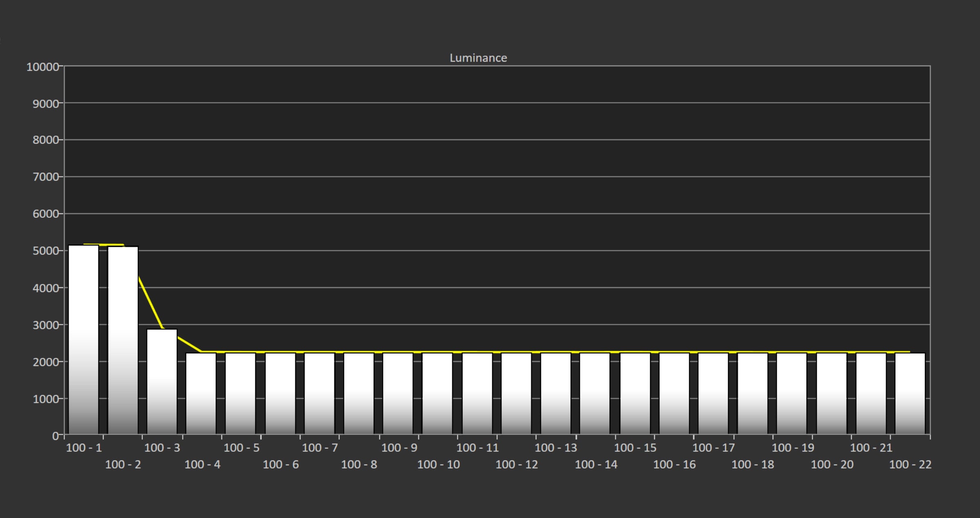Click the 2000 y-axis label
This screenshot has width=980, height=518.
[46, 362]
